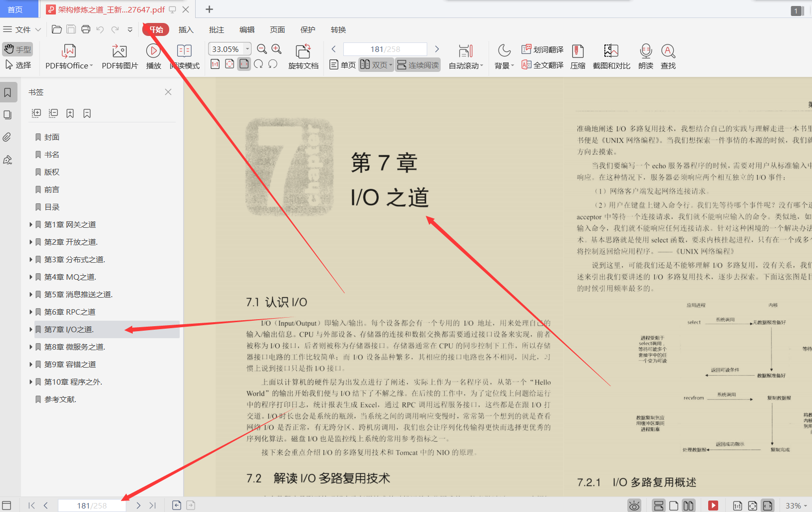Redo the last action
812x512 pixels.
115,29
